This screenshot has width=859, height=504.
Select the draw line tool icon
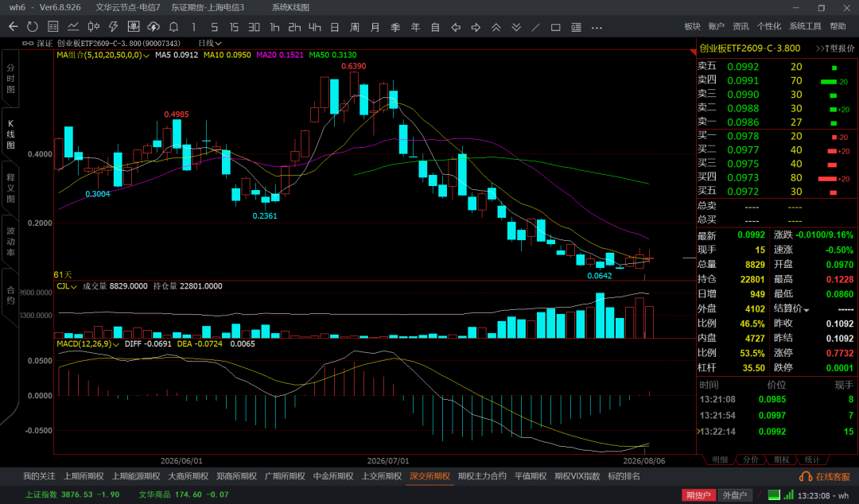[x=536, y=27]
